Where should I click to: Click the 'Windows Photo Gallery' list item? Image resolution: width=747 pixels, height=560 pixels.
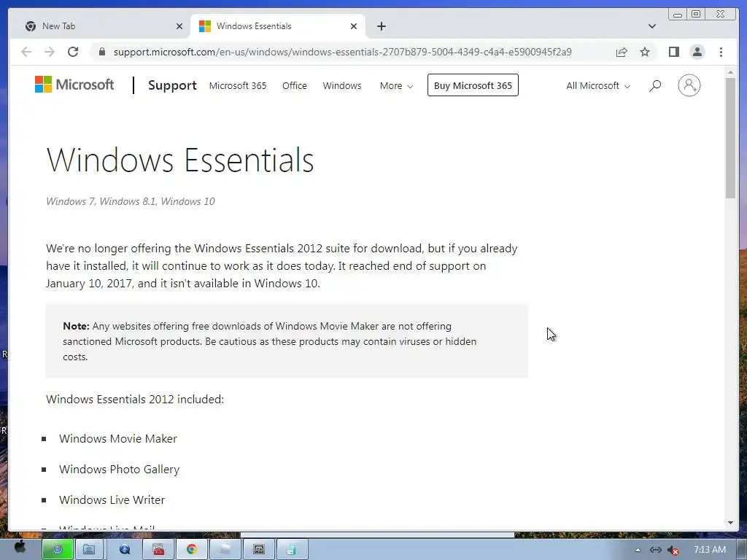pyautogui.click(x=119, y=469)
